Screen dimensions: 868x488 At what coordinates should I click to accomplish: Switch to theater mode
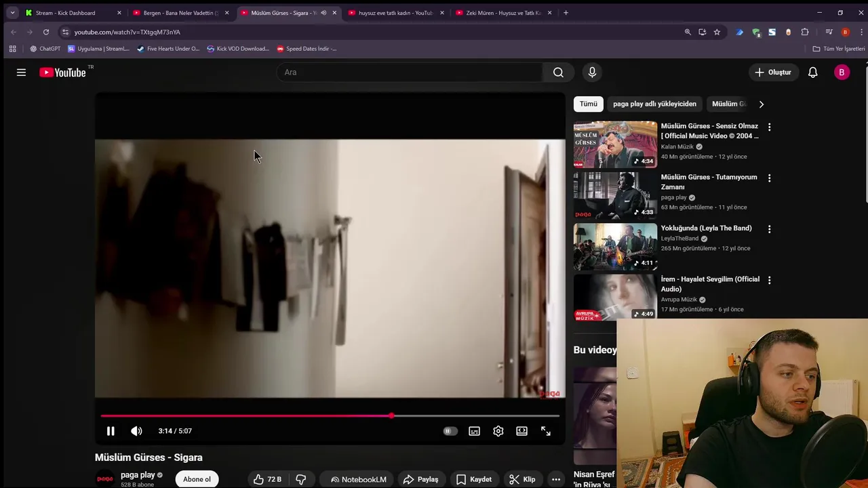click(521, 431)
